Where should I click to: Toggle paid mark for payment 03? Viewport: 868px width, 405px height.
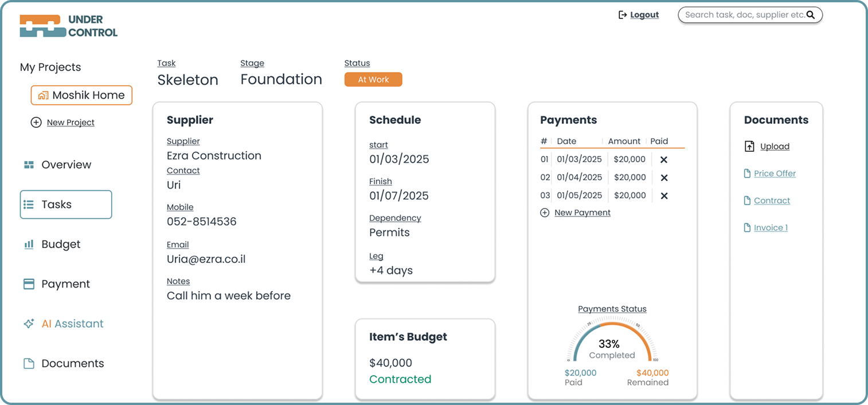[x=664, y=196]
